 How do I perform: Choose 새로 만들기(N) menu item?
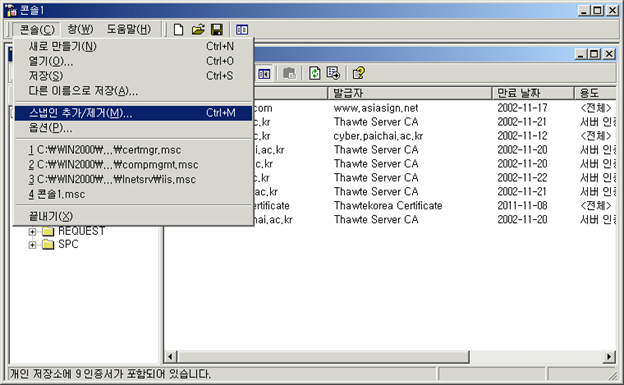[x=134, y=46]
